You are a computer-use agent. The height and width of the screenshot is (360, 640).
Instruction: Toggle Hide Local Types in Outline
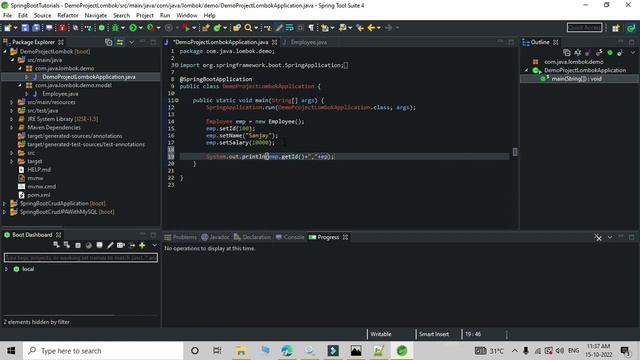coord(620,53)
